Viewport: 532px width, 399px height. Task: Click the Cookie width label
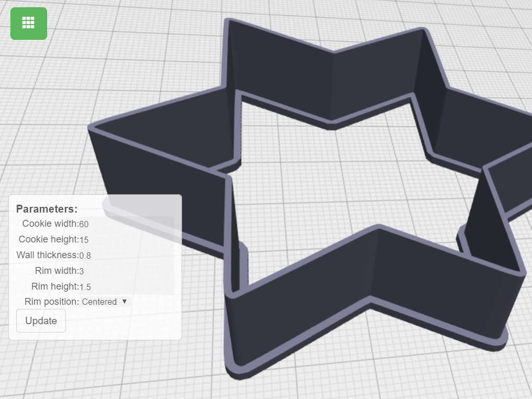[50, 224]
